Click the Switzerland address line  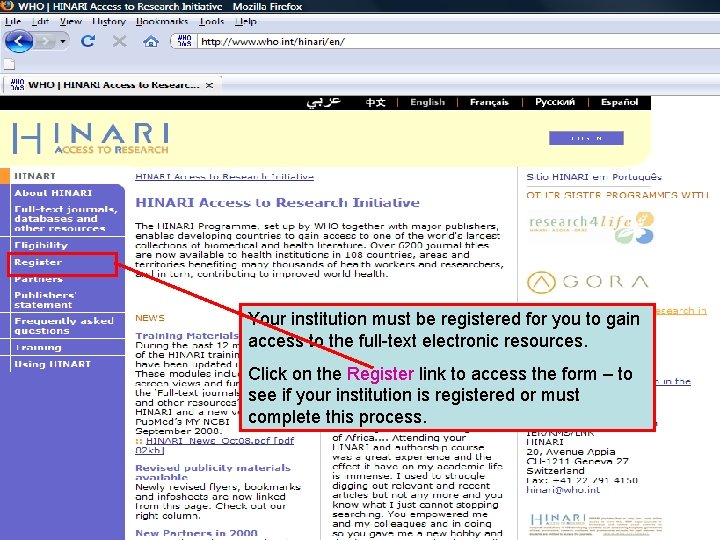click(555, 471)
